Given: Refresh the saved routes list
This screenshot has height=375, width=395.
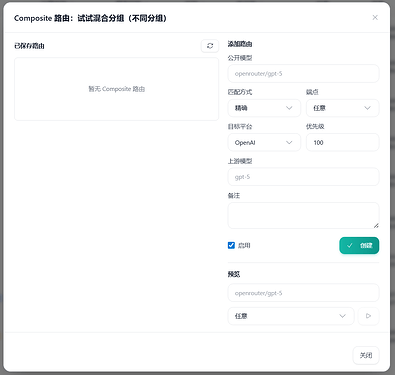Looking at the screenshot, I should click(x=210, y=46).
